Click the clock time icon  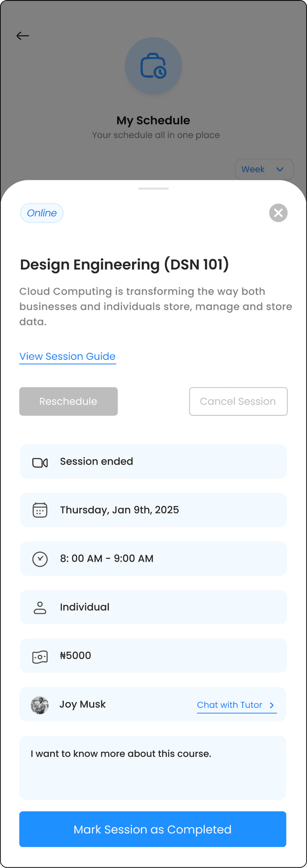(40, 559)
